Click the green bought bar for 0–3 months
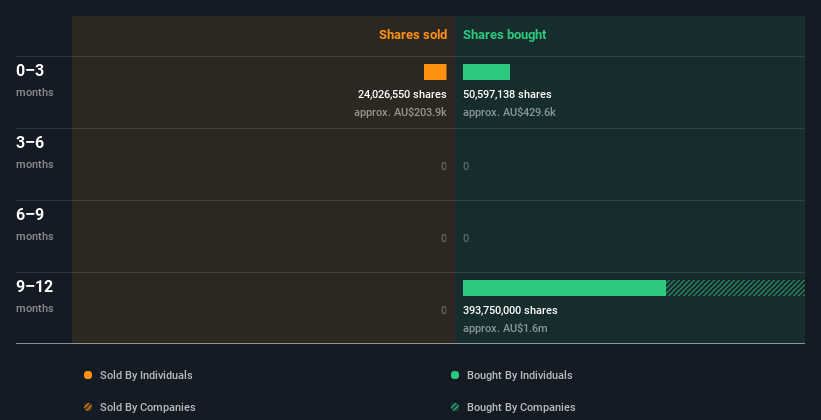This screenshot has width=821, height=420. pos(486,72)
